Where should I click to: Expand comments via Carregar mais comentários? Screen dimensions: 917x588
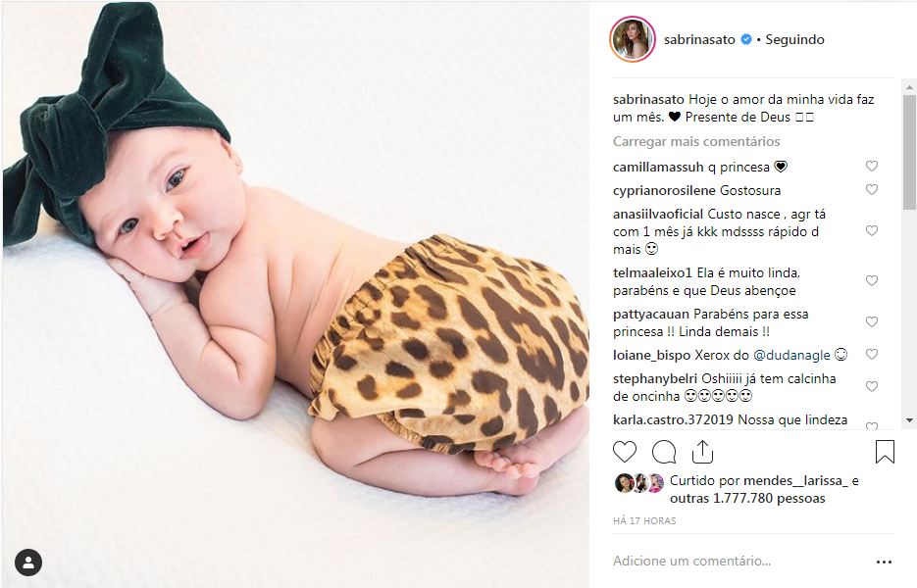696,141
